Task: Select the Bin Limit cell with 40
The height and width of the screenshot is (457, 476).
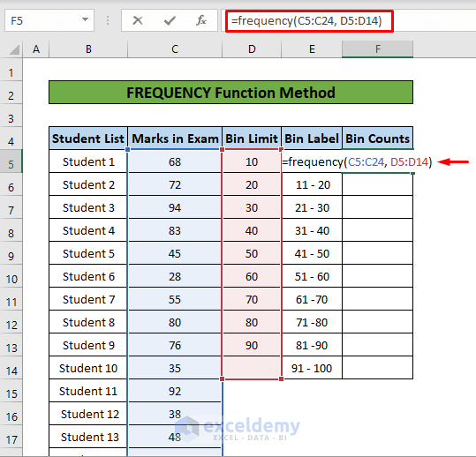Action: [252, 231]
